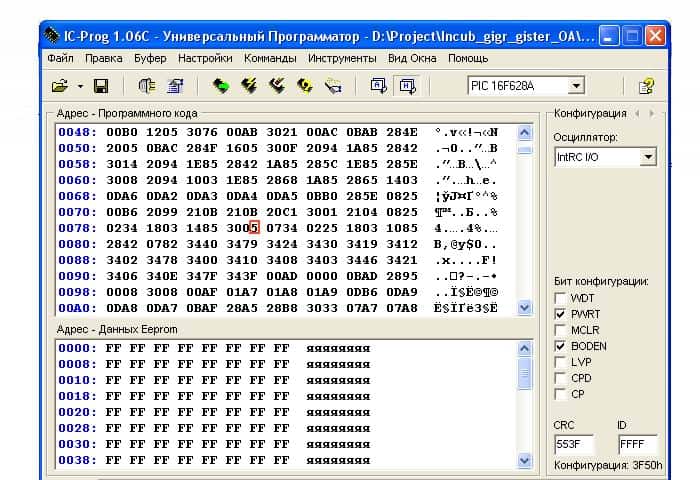Click the third chip icon after Read All

click(277, 85)
